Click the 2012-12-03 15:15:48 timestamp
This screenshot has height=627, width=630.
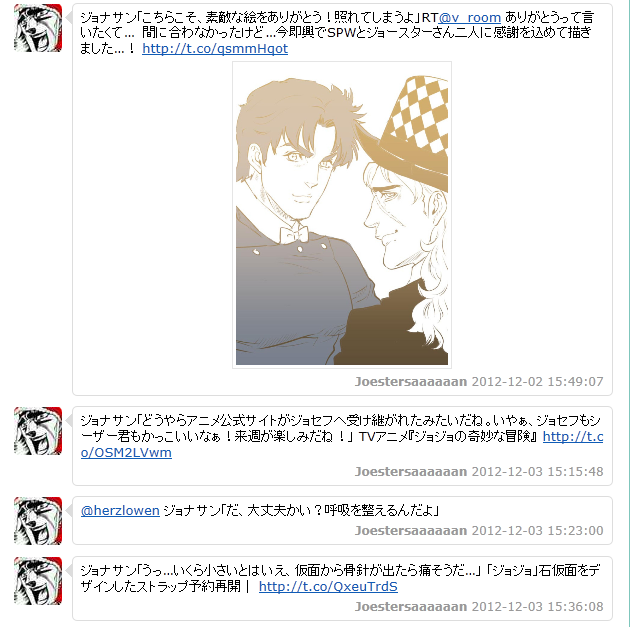pos(538,472)
